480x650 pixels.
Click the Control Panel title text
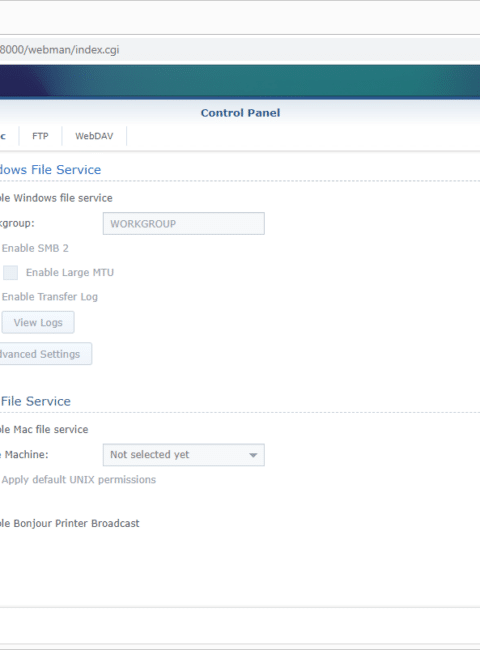tap(240, 113)
